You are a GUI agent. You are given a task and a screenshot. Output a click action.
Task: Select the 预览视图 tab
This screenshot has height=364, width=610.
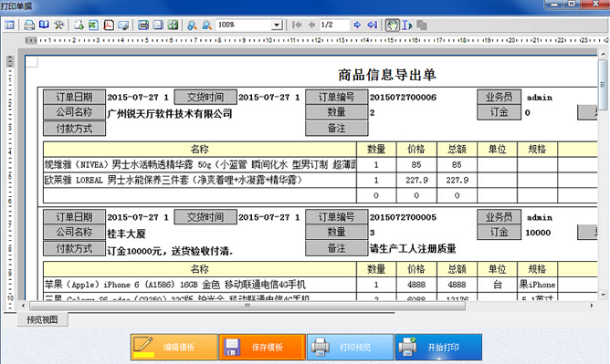point(42,319)
